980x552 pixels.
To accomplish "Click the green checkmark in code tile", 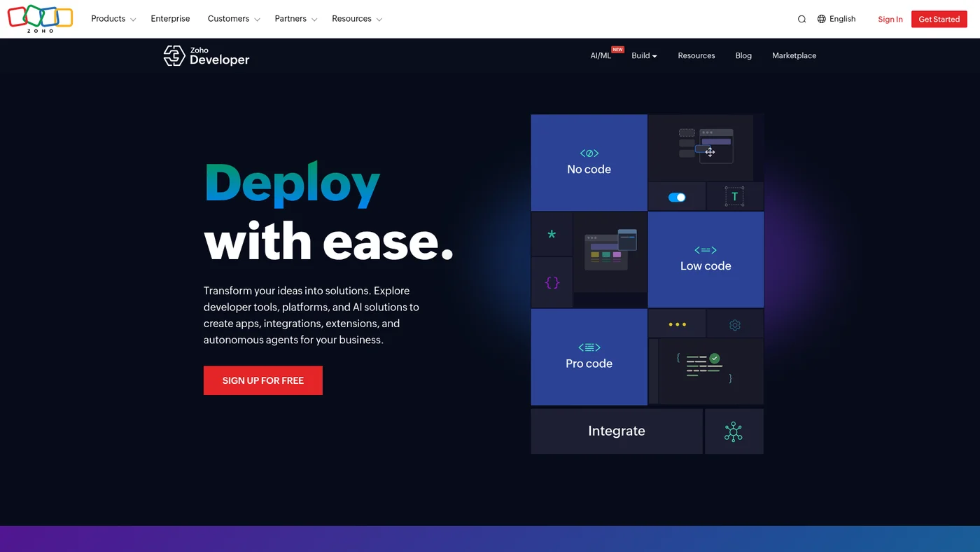I will pos(715,358).
